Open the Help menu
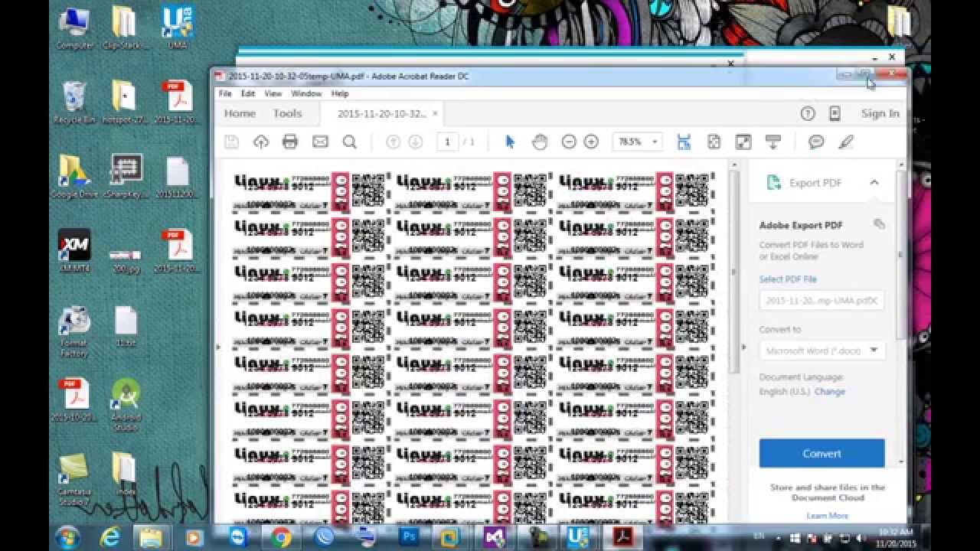This screenshot has height=551, width=980. pyautogui.click(x=340, y=93)
